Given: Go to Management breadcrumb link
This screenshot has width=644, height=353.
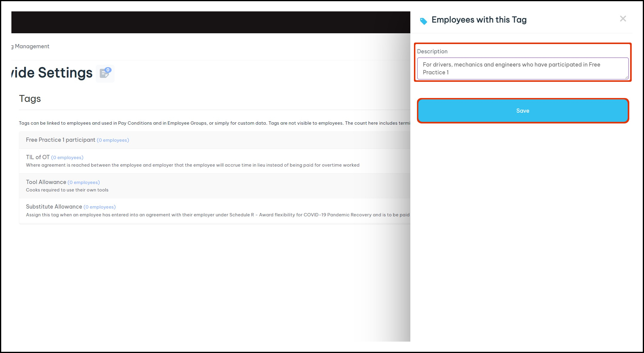Looking at the screenshot, I should click(32, 46).
